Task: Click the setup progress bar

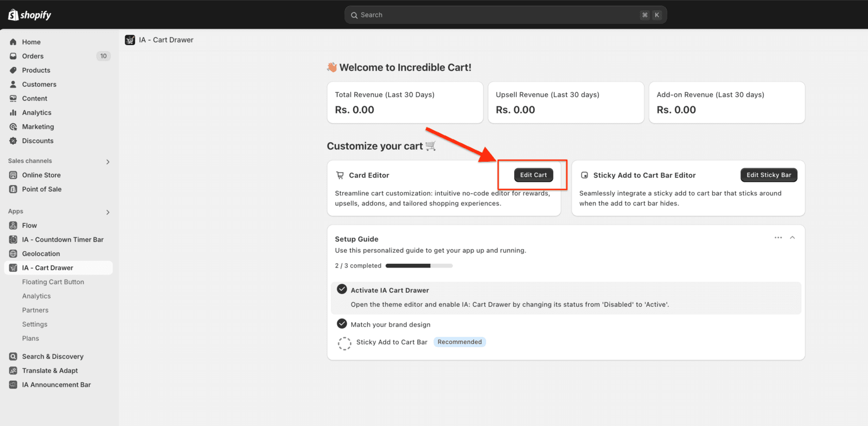Action: click(419, 266)
